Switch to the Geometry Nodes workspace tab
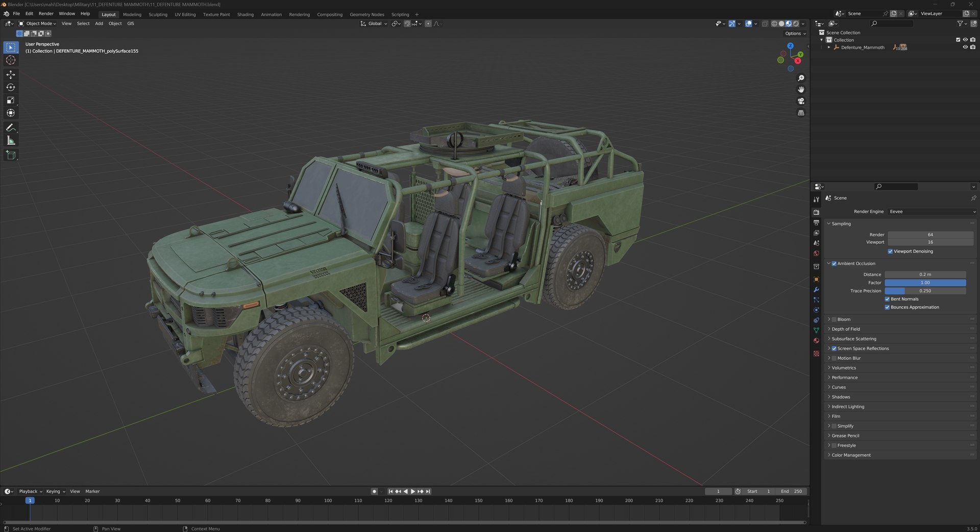Screen dimensions: 980x532 367,14
